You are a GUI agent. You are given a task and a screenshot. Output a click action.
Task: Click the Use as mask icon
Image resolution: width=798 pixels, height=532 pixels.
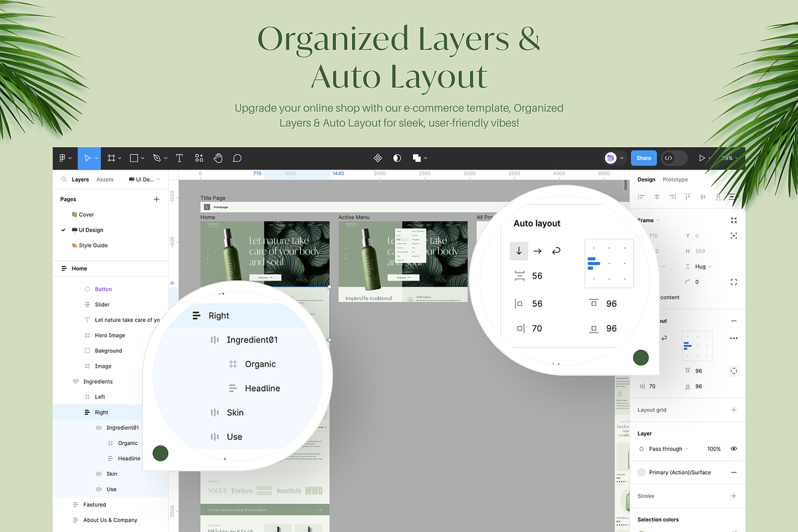coord(397,158)
